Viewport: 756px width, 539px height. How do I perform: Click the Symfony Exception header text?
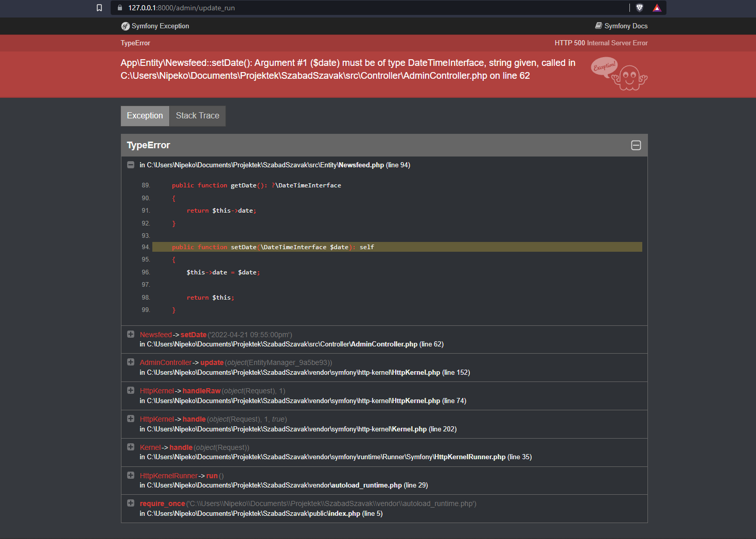[x=160, y=26]
